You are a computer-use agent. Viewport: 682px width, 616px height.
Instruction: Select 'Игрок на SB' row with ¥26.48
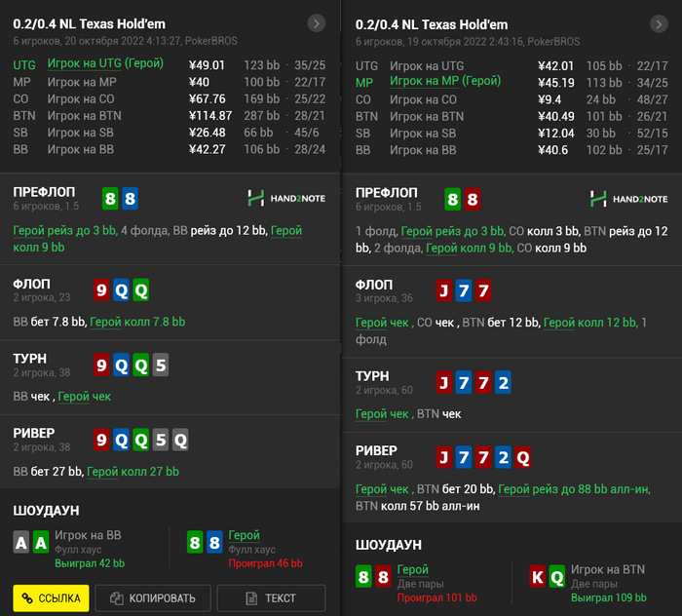coord(170,133)
